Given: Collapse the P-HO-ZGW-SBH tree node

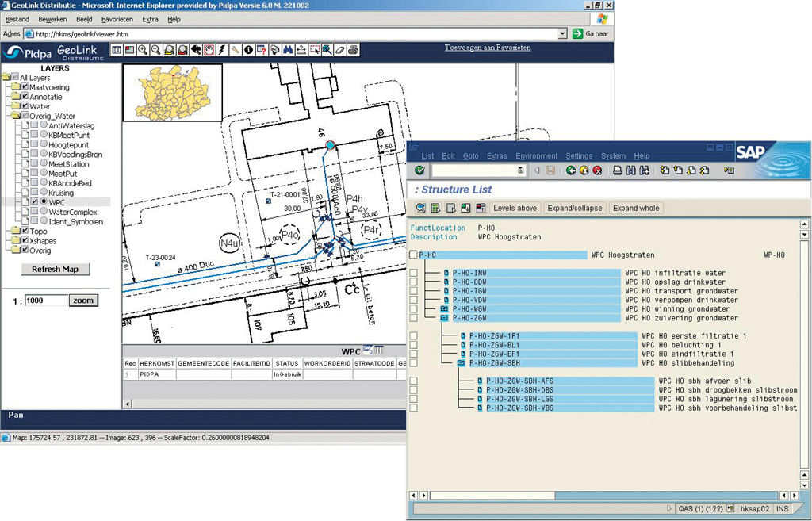Looking at the screenshot, I should point(461,363).
